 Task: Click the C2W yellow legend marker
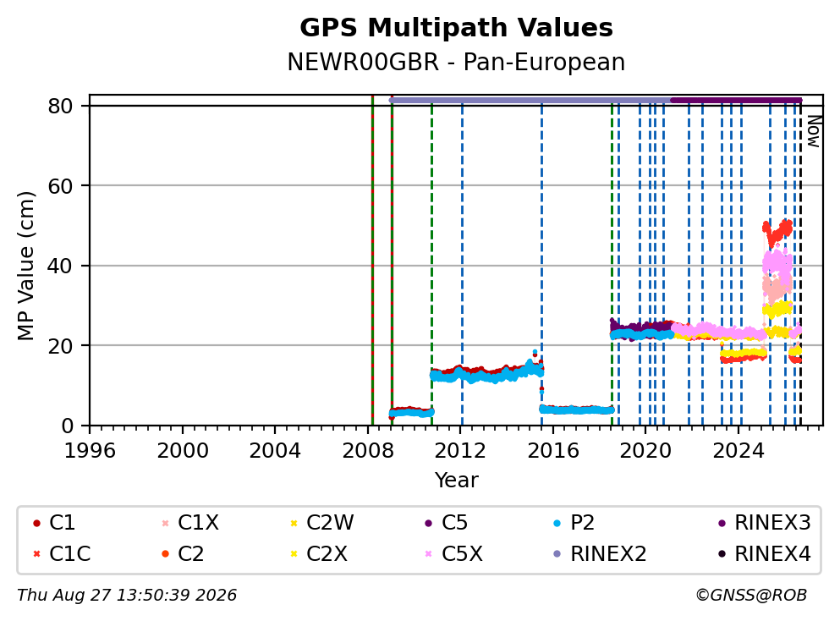pyautogui.click(x=294, y=523)
